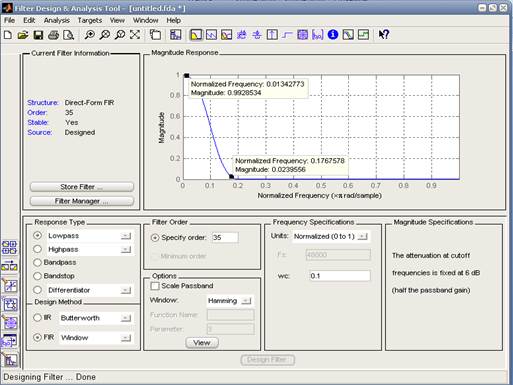
Task: Open Design Filter panel at sidebar bottom
Action: tap(9, 360)
